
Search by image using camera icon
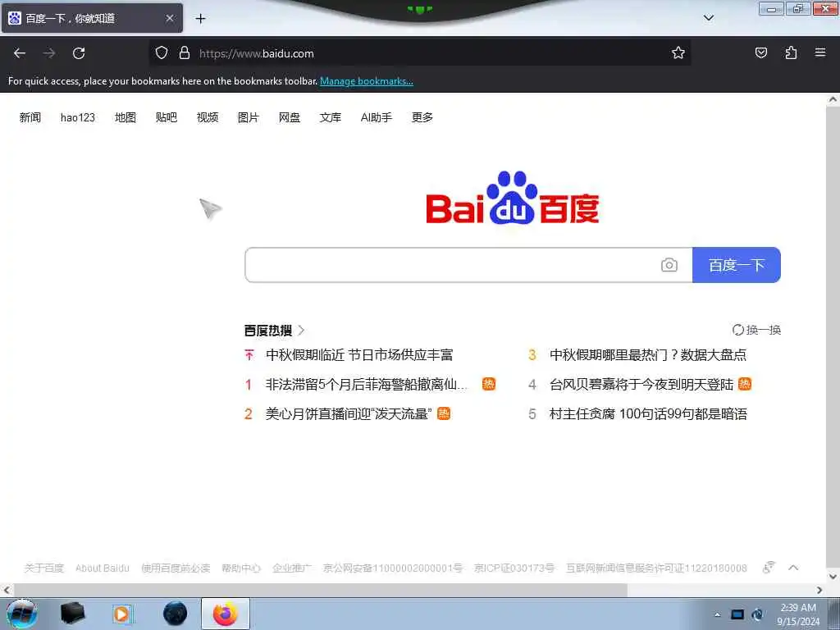[669, 265]
